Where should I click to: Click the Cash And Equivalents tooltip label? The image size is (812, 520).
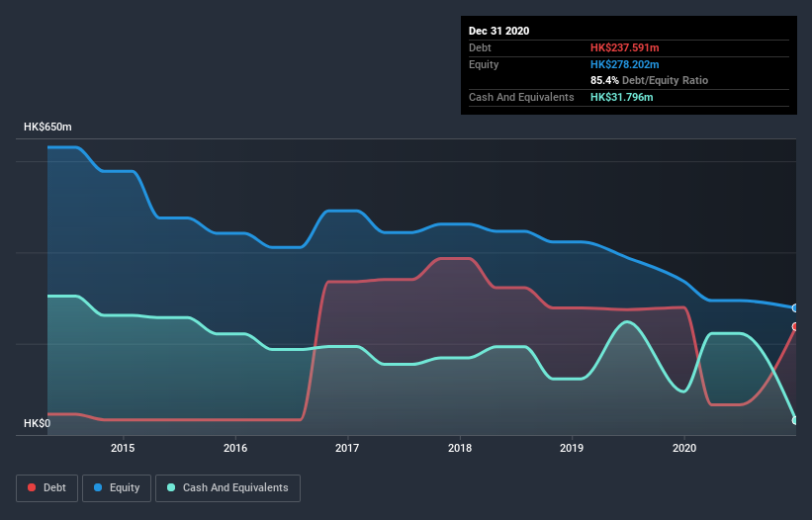521,97
